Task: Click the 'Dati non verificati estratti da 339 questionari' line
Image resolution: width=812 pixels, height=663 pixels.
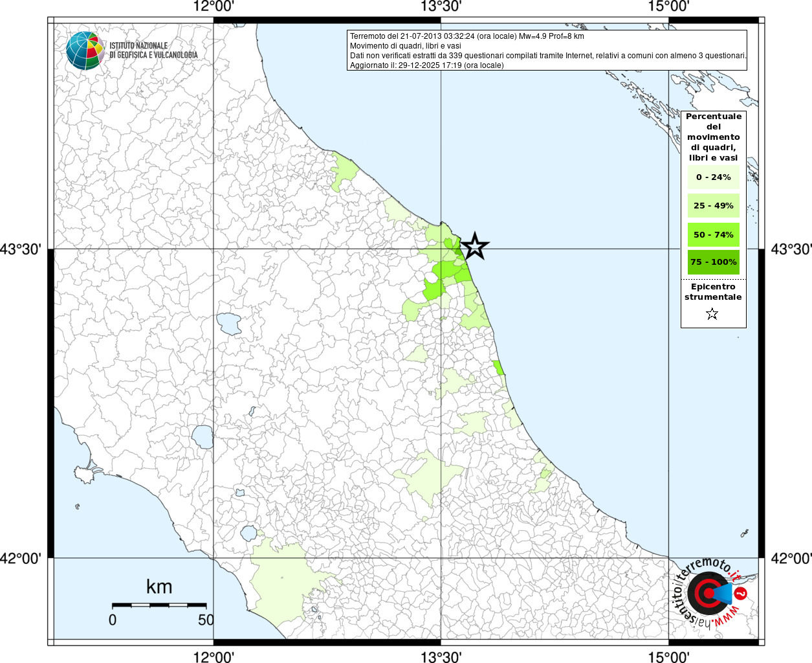Action: [548, 56]
